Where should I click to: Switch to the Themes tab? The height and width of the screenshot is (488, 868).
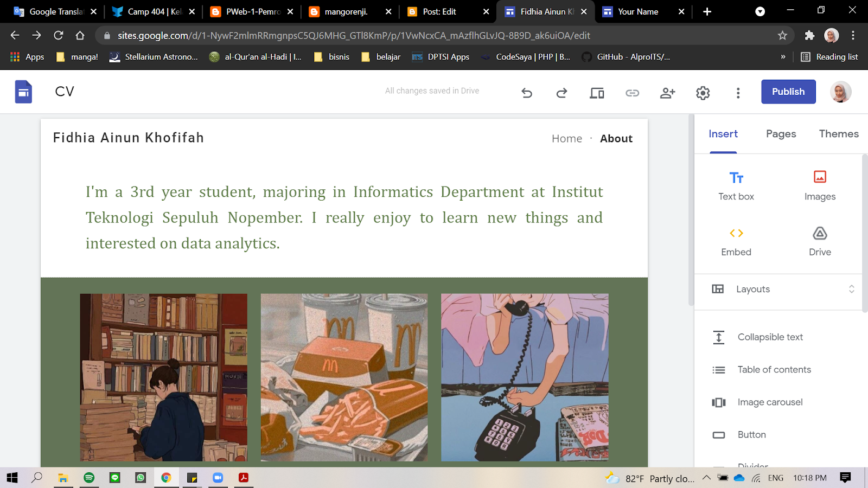pos(839,134)
